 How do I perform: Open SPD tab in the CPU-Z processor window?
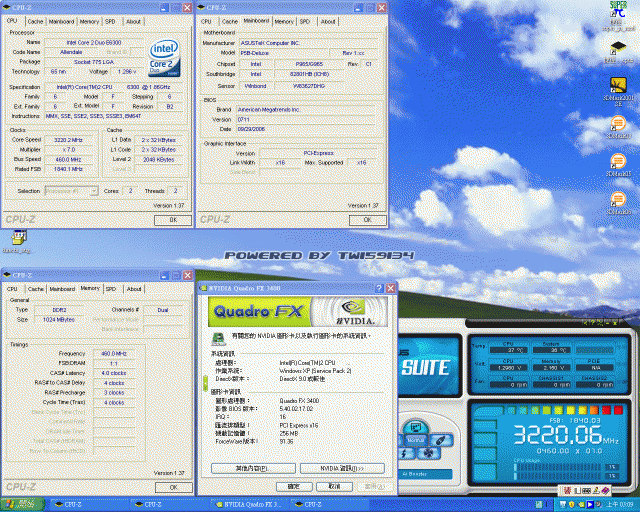point(110,22)
